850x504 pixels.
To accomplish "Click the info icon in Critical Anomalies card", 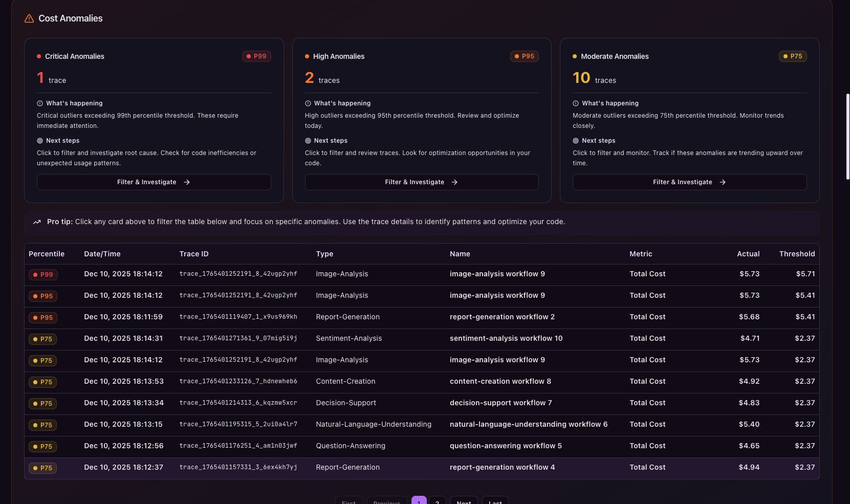I will 40,103.
